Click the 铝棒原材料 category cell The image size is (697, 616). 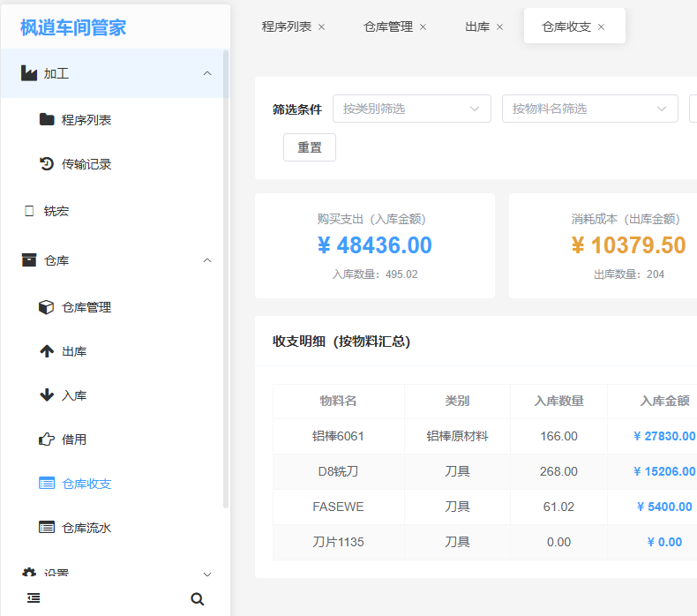tap(457, 436)
